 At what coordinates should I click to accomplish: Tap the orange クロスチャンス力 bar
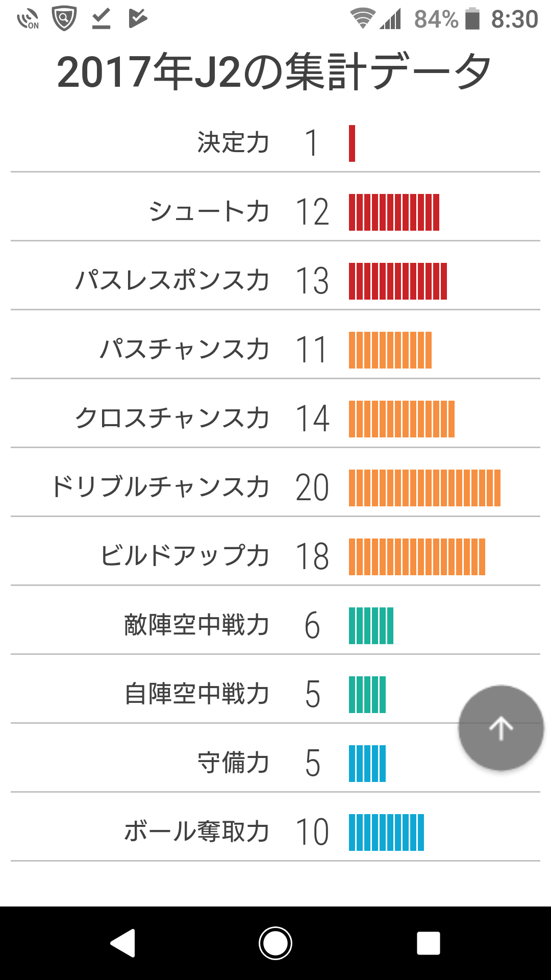pos(402,419)
